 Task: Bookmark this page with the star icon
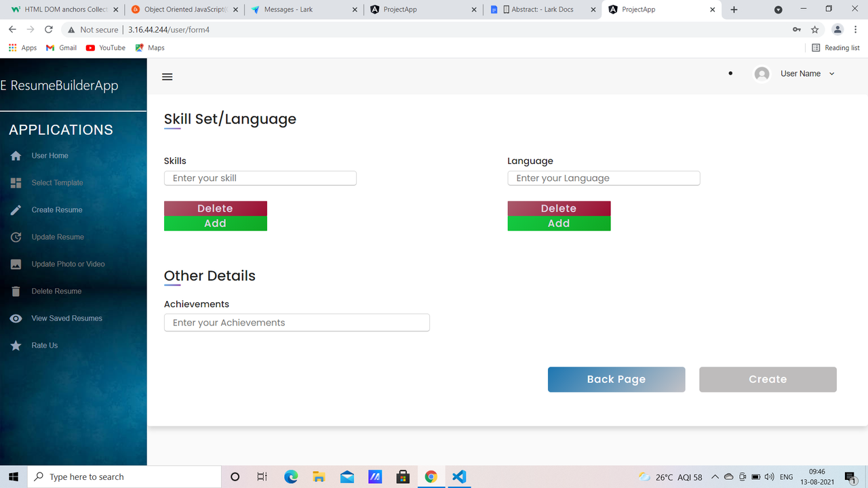(x=815, y=30)
